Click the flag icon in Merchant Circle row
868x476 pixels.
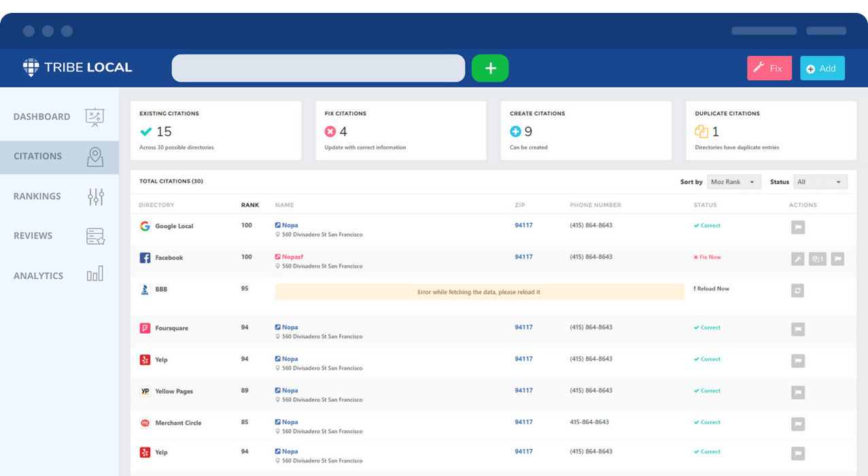[798, 424]
